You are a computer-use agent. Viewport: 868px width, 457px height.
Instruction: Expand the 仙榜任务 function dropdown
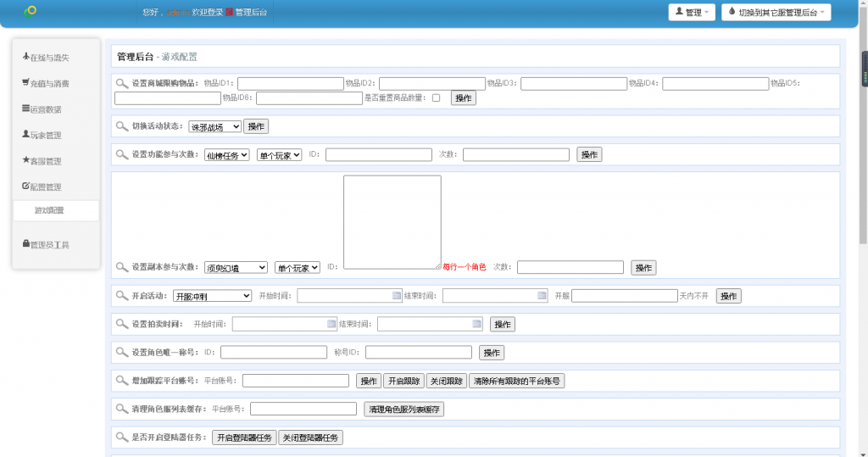(226, 155)
